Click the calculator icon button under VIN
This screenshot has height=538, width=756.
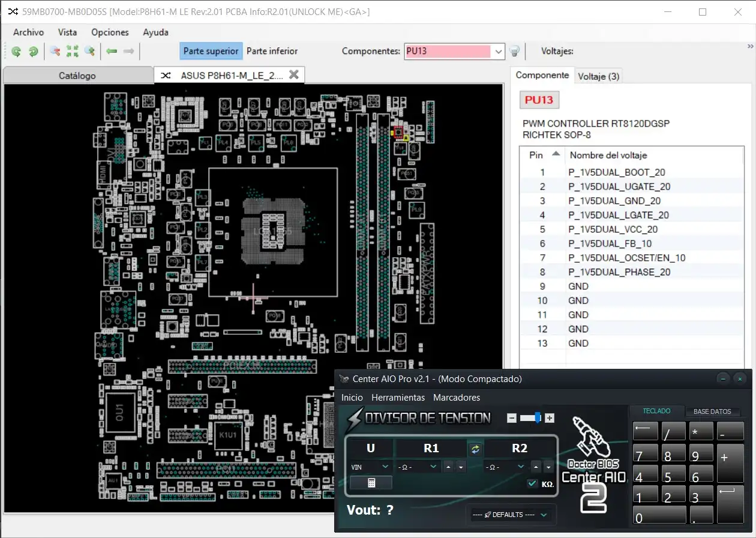(x=371, y=483)
